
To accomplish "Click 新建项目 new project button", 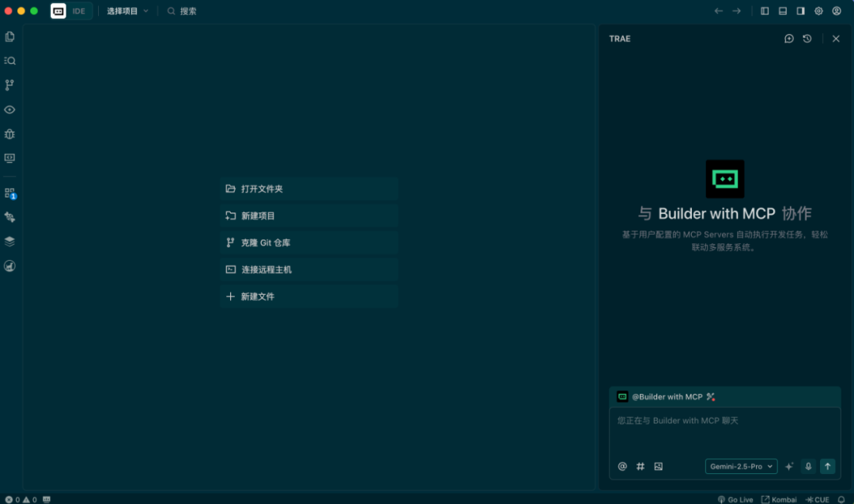I will coord(309,216).
